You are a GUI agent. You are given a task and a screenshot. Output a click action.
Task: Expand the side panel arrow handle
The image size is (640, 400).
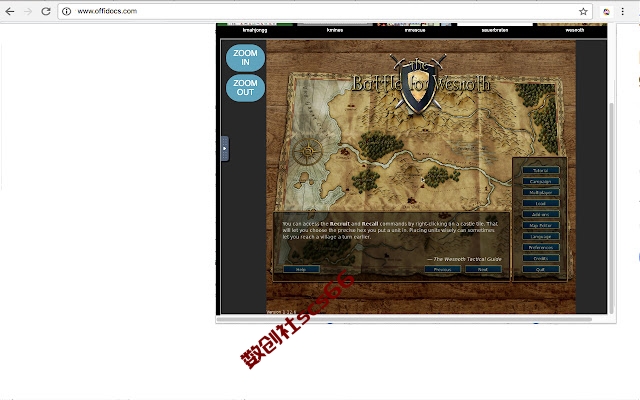click(x=224, y=149)
